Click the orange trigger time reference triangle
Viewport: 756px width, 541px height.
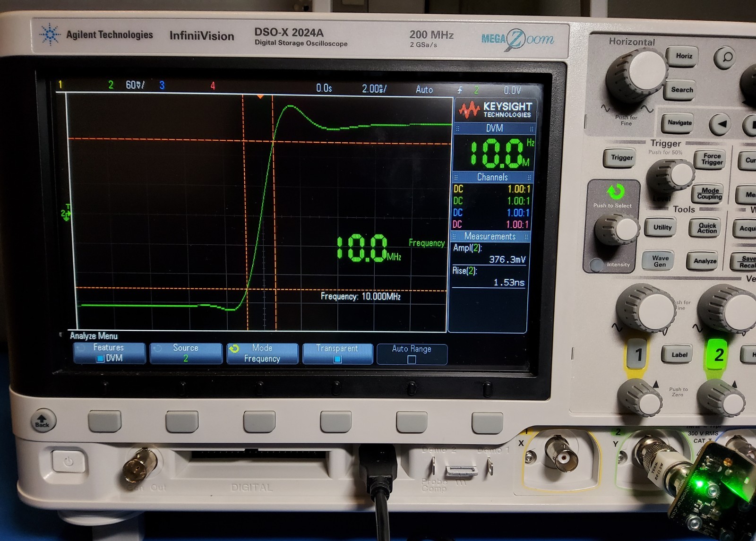point(260,96)
